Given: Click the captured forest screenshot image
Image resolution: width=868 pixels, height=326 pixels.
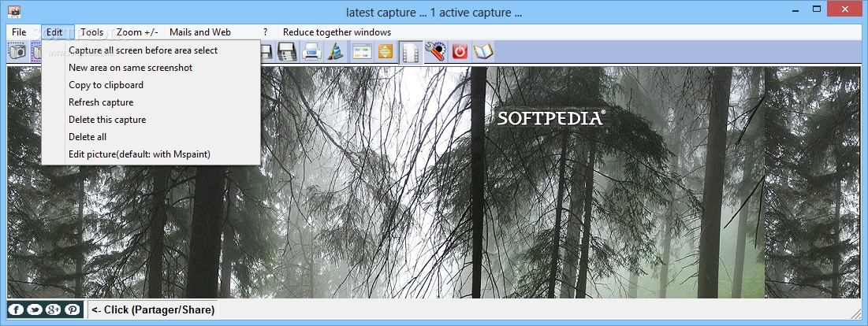Looking at the screenshot, I should (434, 183).
